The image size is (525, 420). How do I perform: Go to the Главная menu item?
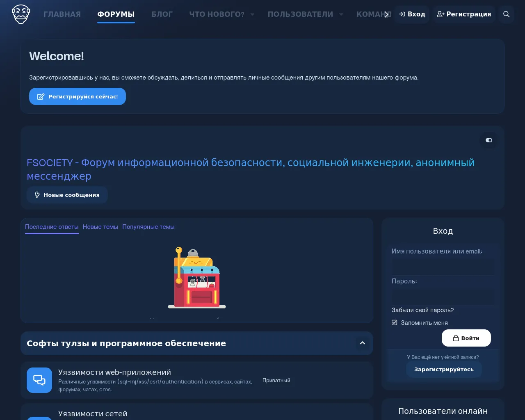[62, 14]
